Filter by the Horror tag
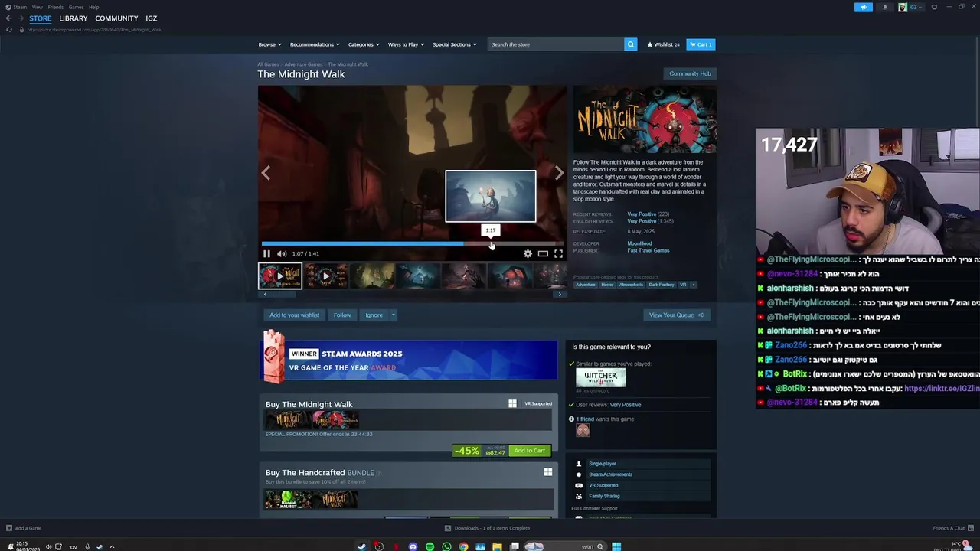Screen dimensions: 980x551 (607, 285)
